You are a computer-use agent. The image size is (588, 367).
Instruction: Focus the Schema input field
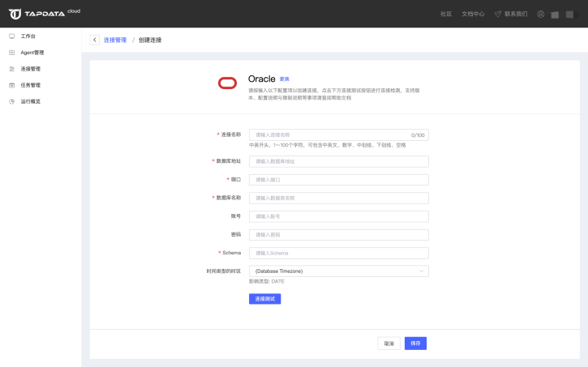coord(339,253)
